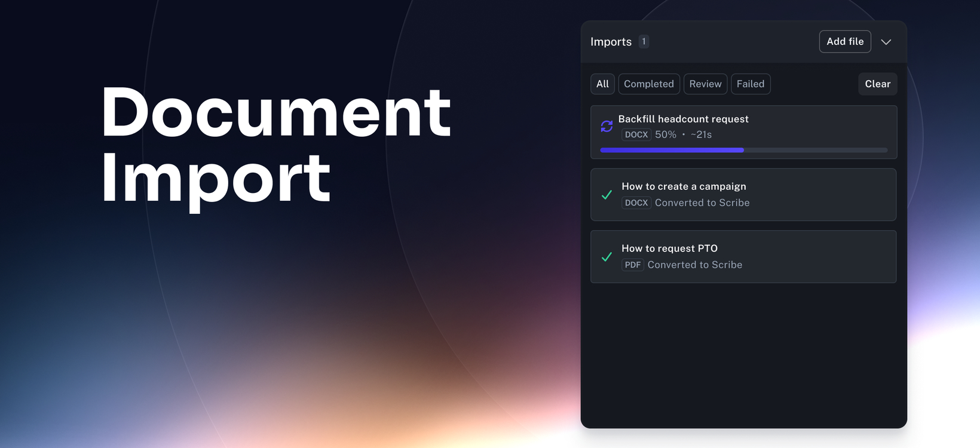This screenshot has width=980, height=448.
Task: Select the All filter tab
Action: (602, 84)
